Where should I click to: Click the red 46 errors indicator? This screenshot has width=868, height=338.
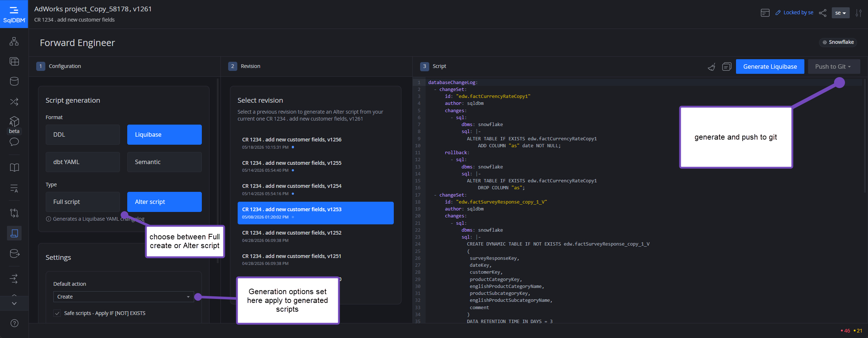[x=845, y=331]
